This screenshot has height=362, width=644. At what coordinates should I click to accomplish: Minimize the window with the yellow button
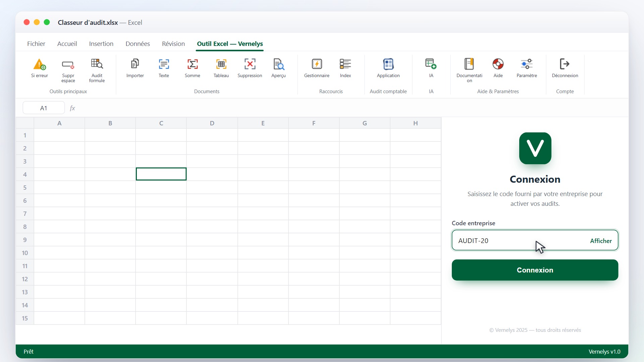pos(37,22)
